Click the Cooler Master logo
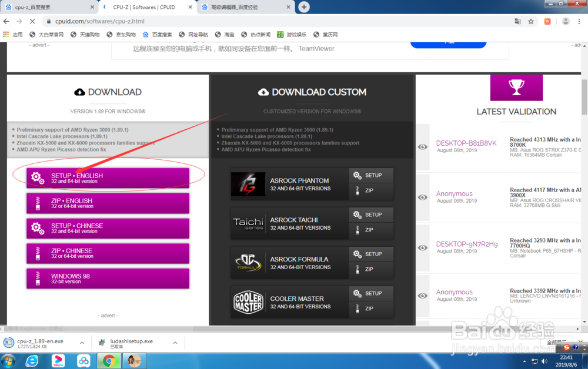The image size is (588, 369). [x=248, y=302]
